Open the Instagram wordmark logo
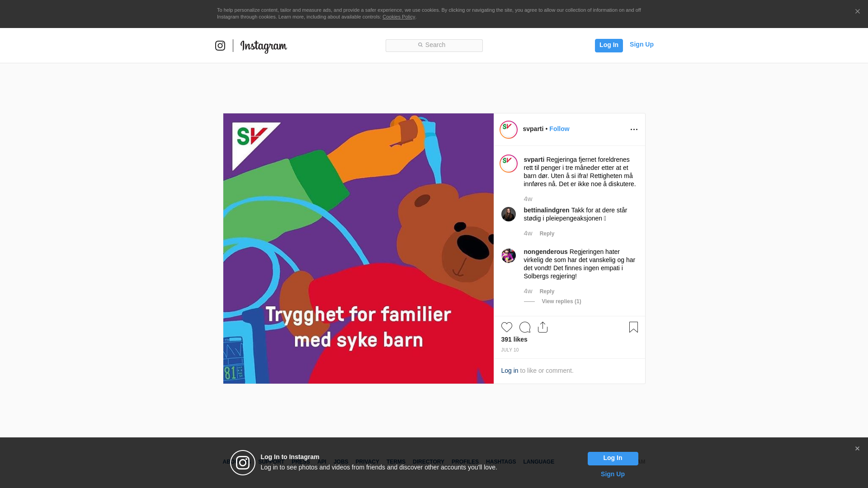The image size is (868, 488). click(x=264, y=46)
